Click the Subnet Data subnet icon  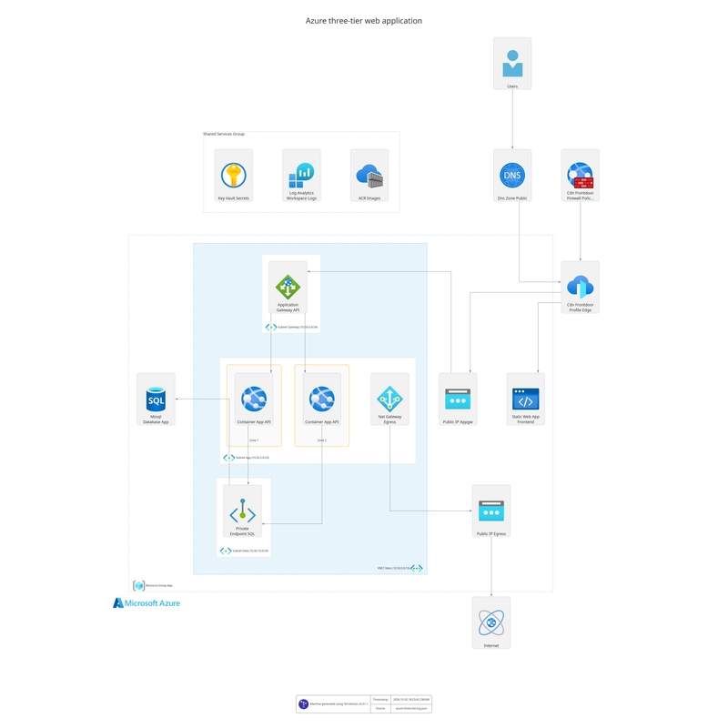[x=226, y=551]
